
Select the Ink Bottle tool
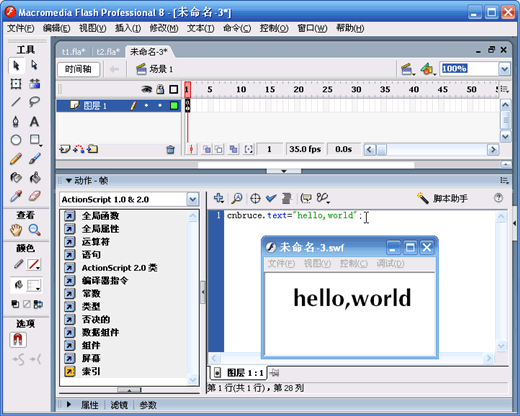16,177
